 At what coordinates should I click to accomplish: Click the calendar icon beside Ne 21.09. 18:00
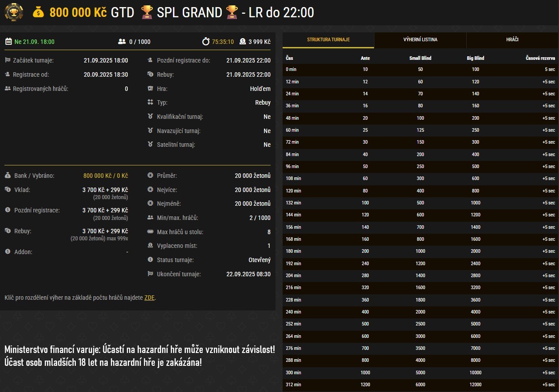8,42
